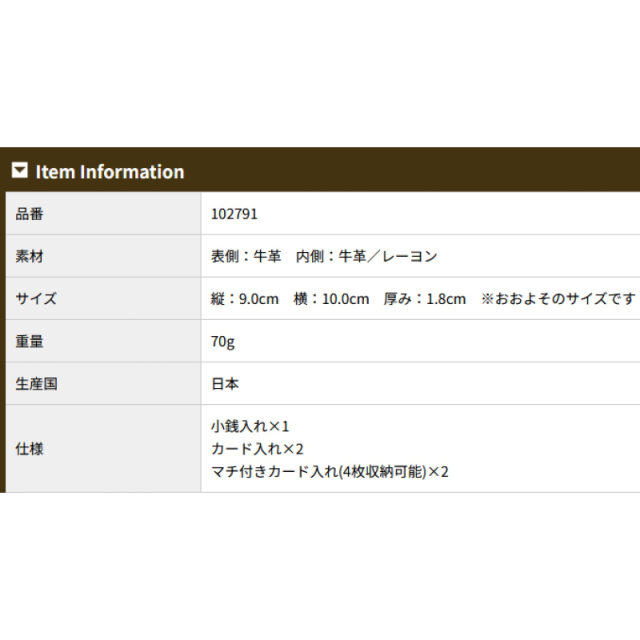Screen dimensions: 640x640
Task: Select the weight value 70g
Action: pyautogui.click(x=223, y=342)
